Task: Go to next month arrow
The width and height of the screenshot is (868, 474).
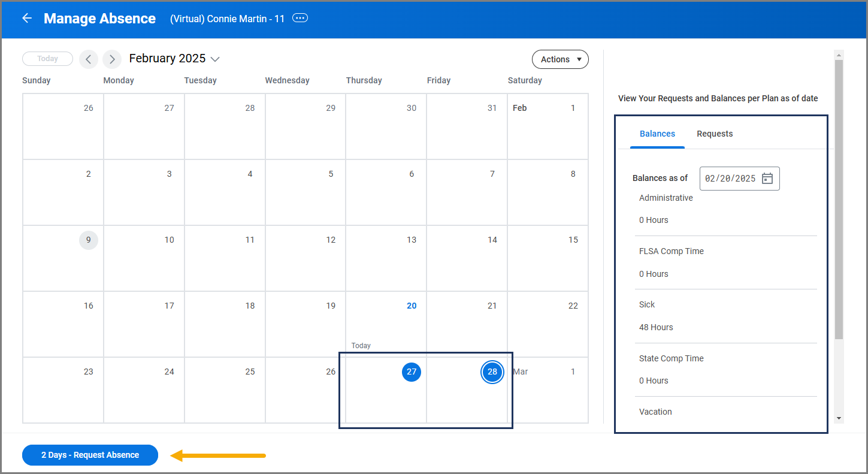Action: coord(112,59)
